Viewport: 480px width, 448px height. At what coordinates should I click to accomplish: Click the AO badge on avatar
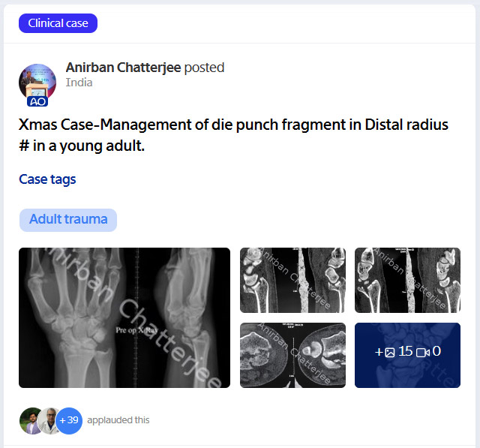click(x=37, y=101)
